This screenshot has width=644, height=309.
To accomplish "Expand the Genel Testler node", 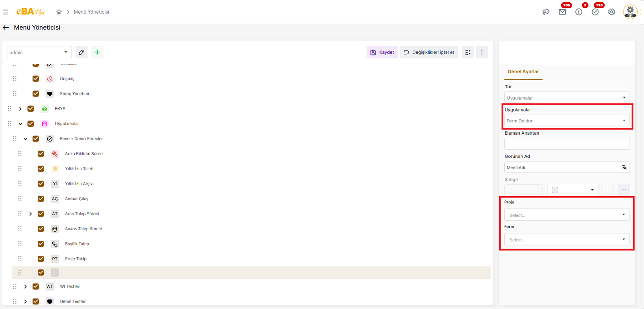I will (x=25, y=302).
